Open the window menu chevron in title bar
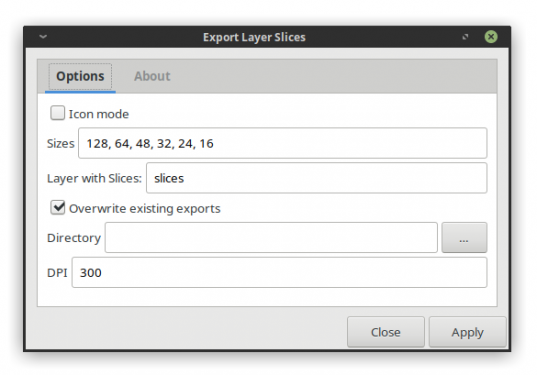 (43, 36)
